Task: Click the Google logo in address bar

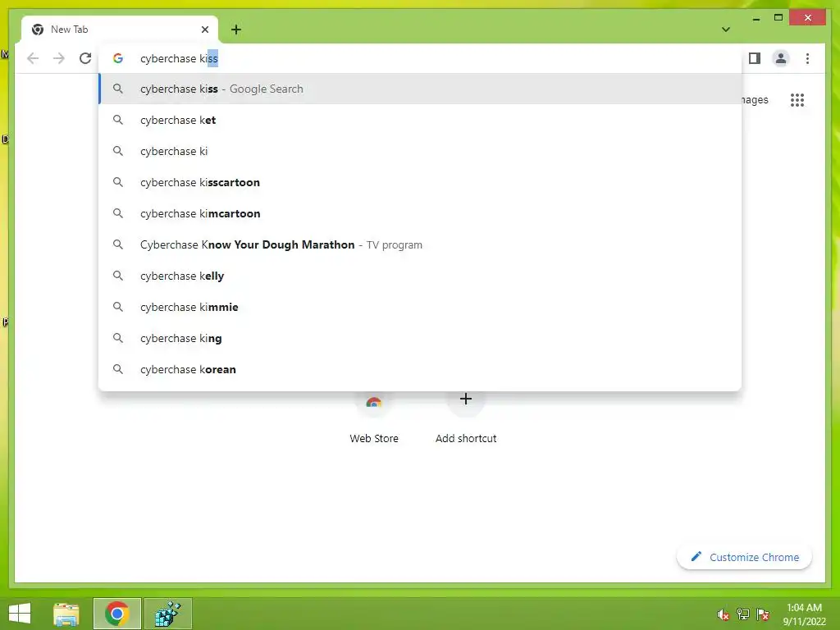Action: point(118,58)
